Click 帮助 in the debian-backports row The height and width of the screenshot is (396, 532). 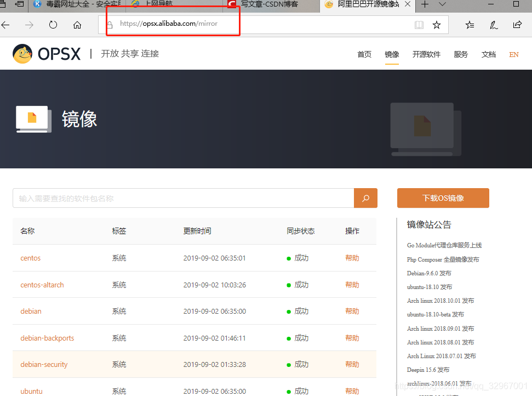tap(352, 338)
